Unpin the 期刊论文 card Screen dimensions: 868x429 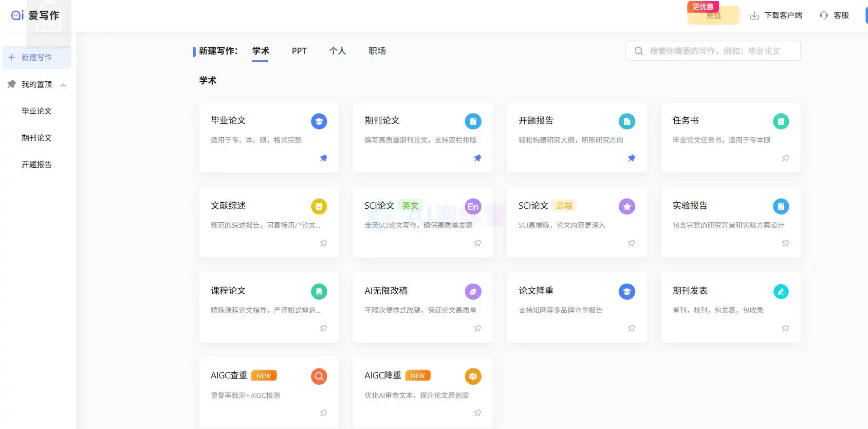point(478,158)
